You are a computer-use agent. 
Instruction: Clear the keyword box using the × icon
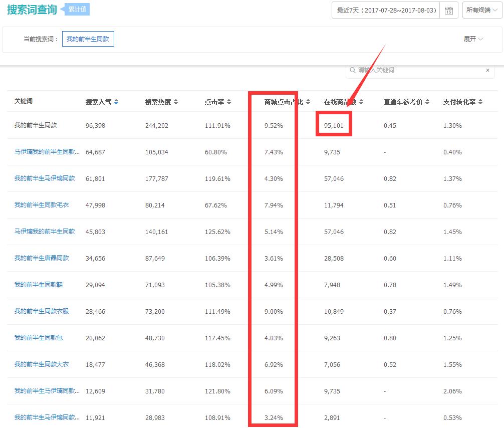point(487,70)
